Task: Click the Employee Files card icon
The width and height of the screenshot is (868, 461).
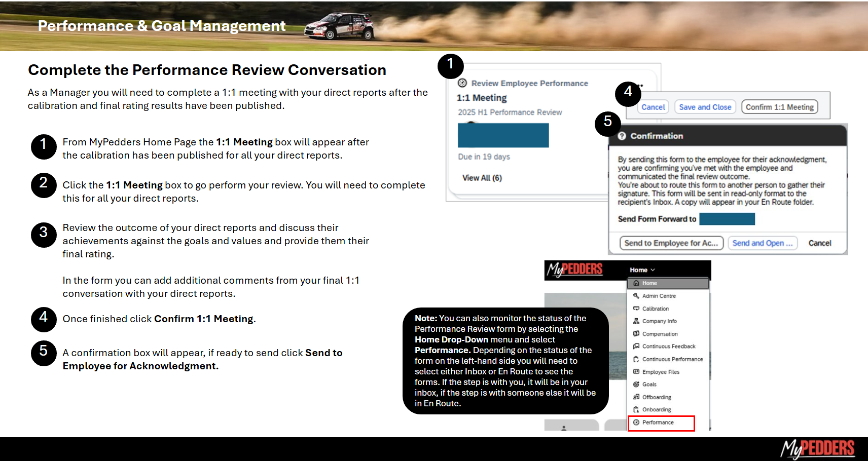Action: [x=636, y=372]
